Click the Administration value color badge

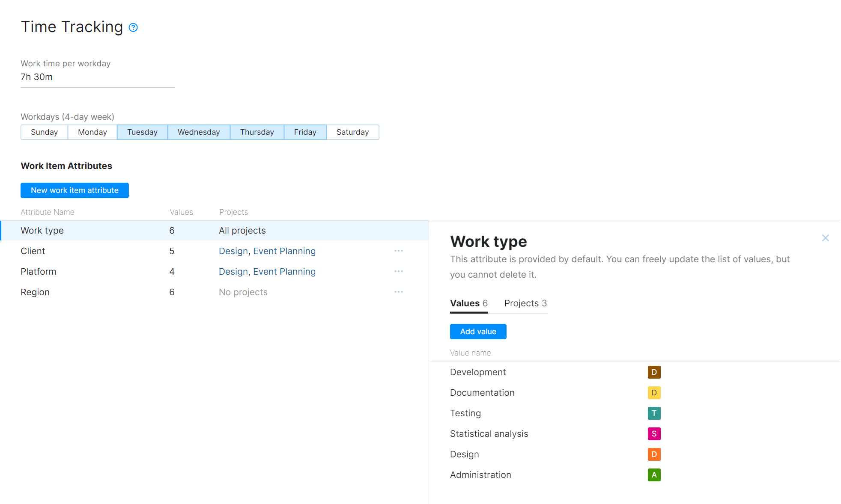[x=654, y=475]
